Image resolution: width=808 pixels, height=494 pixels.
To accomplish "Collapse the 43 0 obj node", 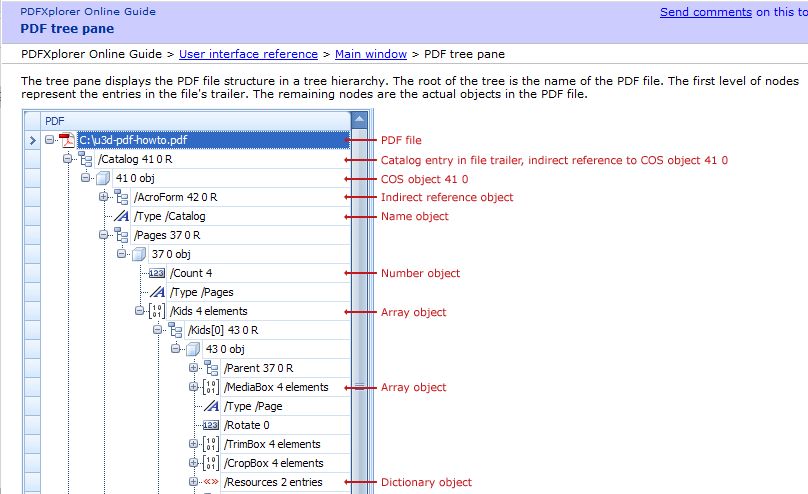I will 176,349.
